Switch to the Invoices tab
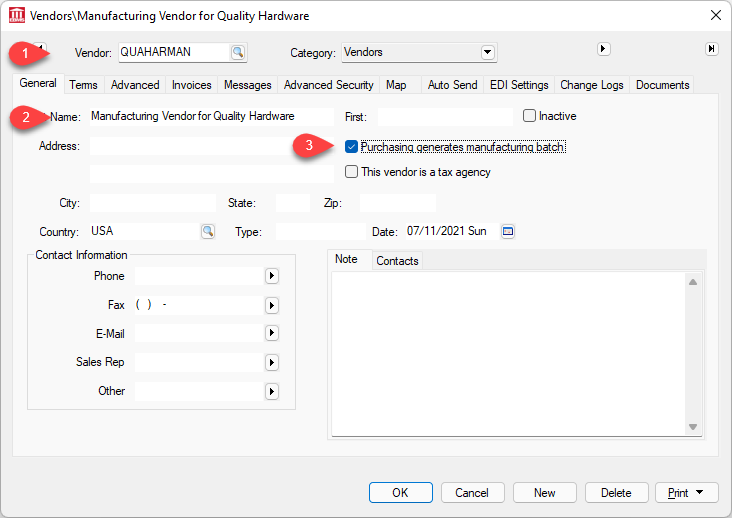The height and width of the screenshot is (518, 732). point(191,85)
